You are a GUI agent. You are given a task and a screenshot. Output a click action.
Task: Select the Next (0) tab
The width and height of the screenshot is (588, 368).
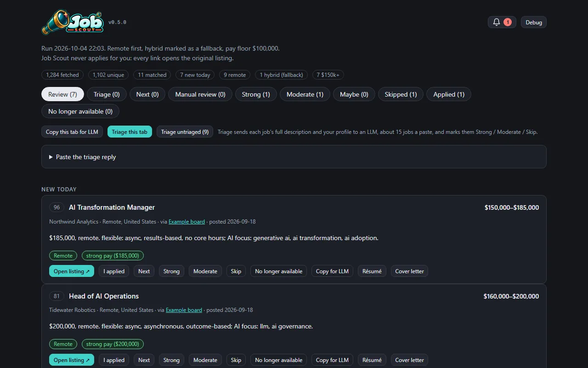pos(147,94)
